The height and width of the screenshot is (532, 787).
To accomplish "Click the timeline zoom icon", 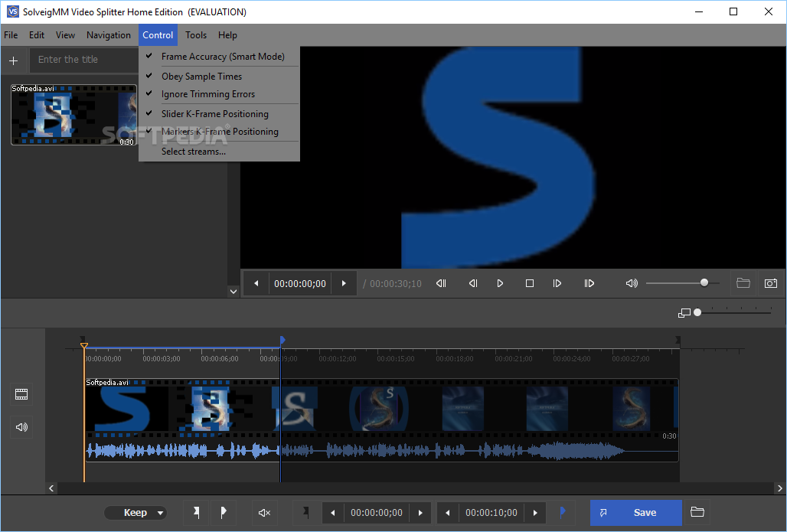I will pos(684,312).
